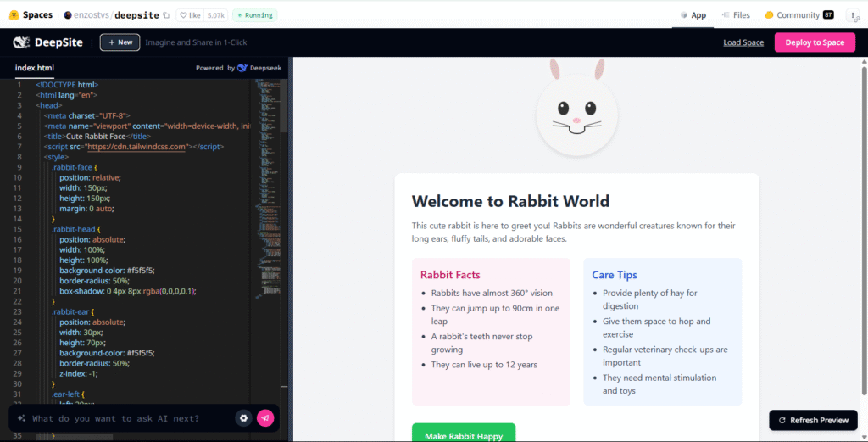Click the tailwindcss CDN URL in code
868x442 pixels.
pyautogui.click(x=136, y=147)
